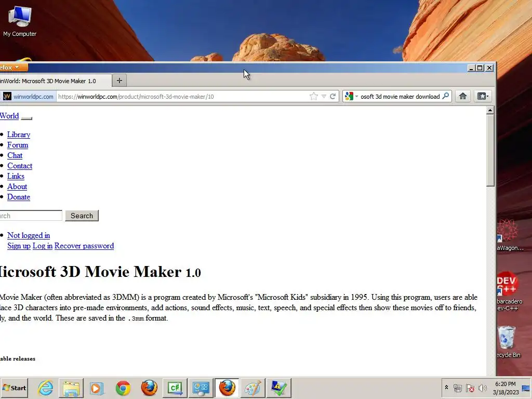
Task: Bookmark this page with the star icon
Action: (x=313, y=96)
